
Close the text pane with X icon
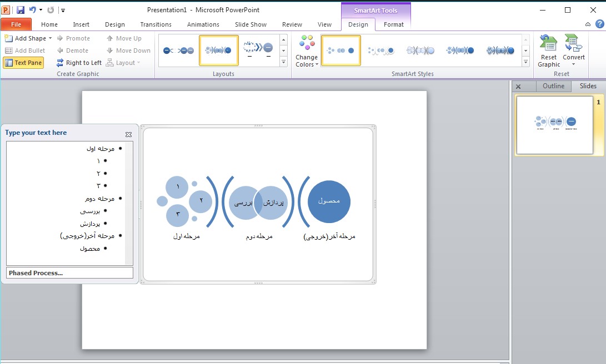pyautogui.click(x=128, y=134)
